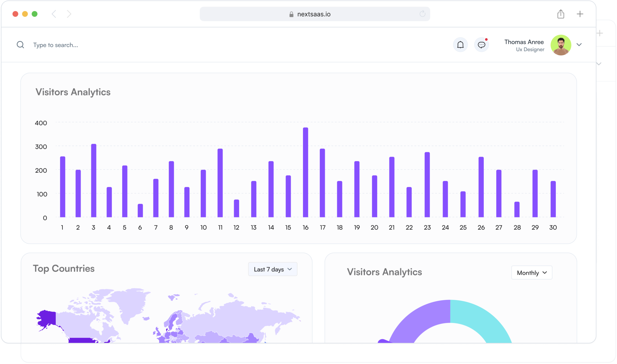Open the Monthly period dropdown
The image size is (617, 364).
point(531,273)
